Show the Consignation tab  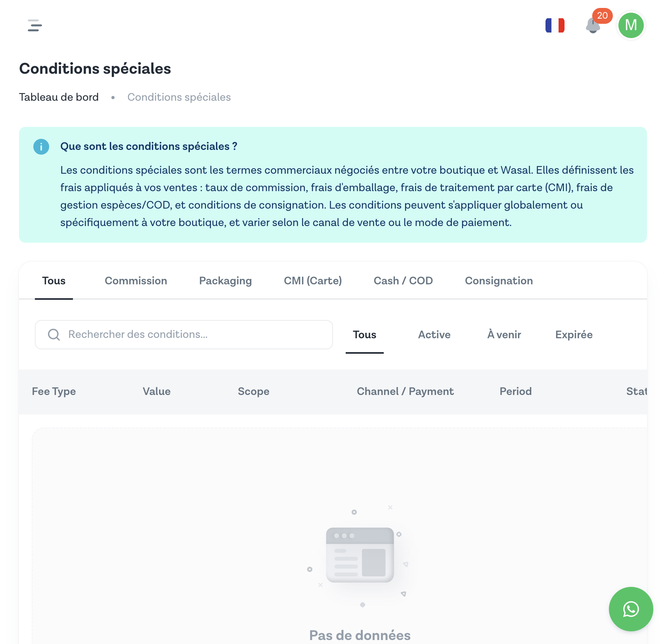(499, 281)
